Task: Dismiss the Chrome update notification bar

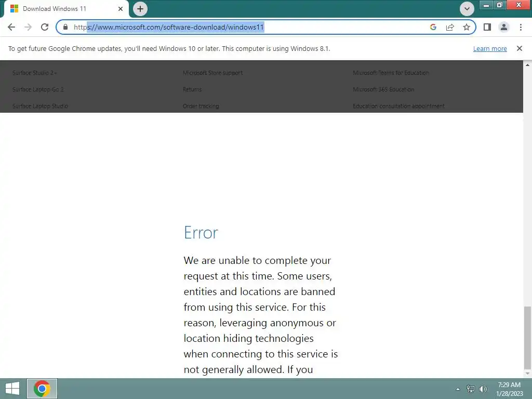Action: pyautogui.click(x=520, y=48)
